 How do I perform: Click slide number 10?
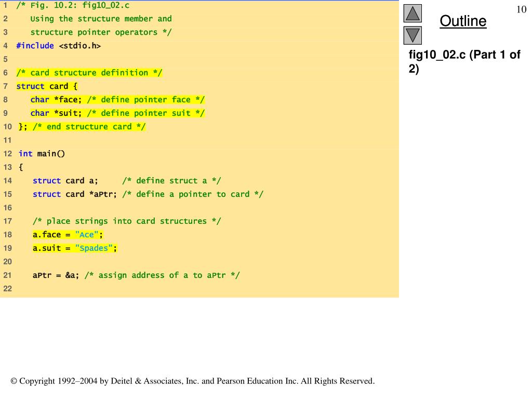[x=521, y=9]
